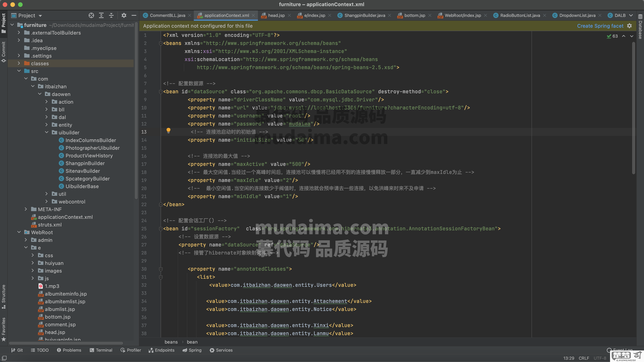Expand the .externalToolBuilders folder
Viewport: 644px width, 362px height.
pos(19,33)
